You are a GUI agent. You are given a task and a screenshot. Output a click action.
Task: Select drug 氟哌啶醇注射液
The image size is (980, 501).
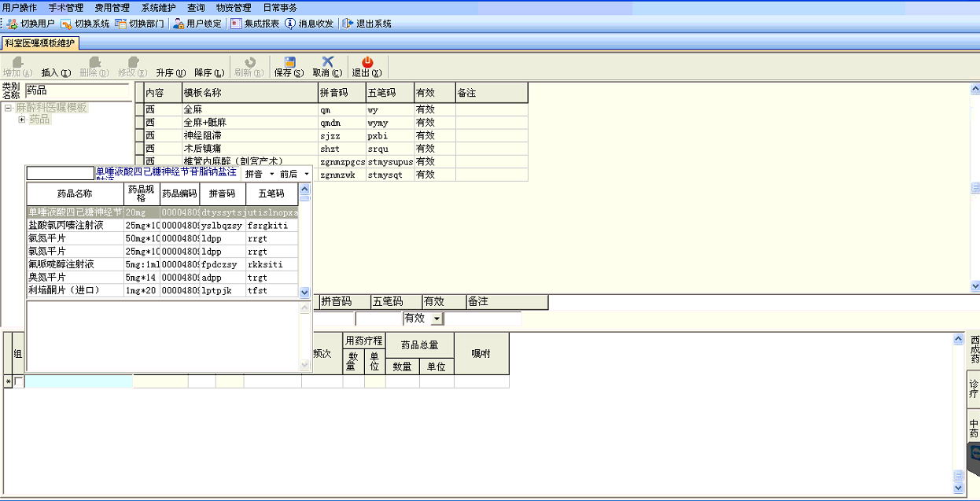163,264
